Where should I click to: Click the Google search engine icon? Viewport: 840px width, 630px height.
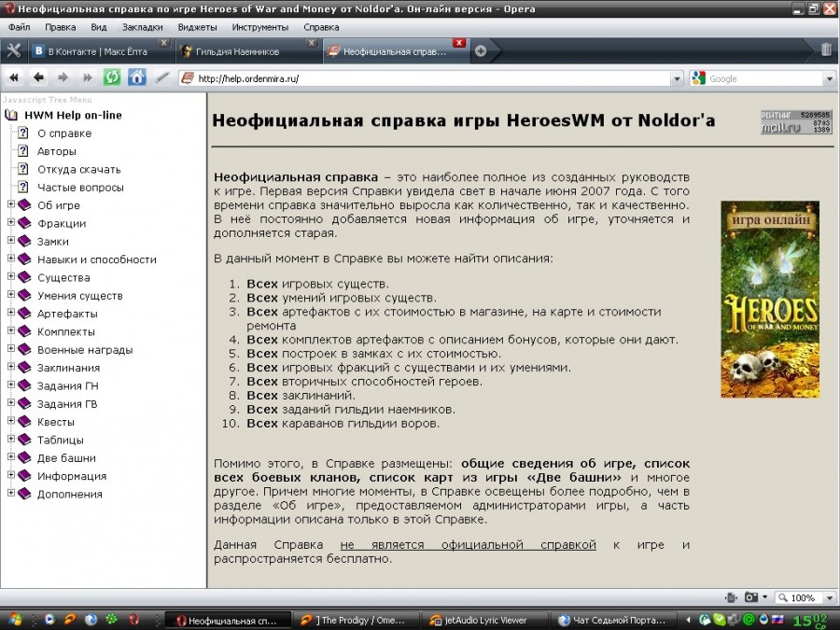(698, 78)
